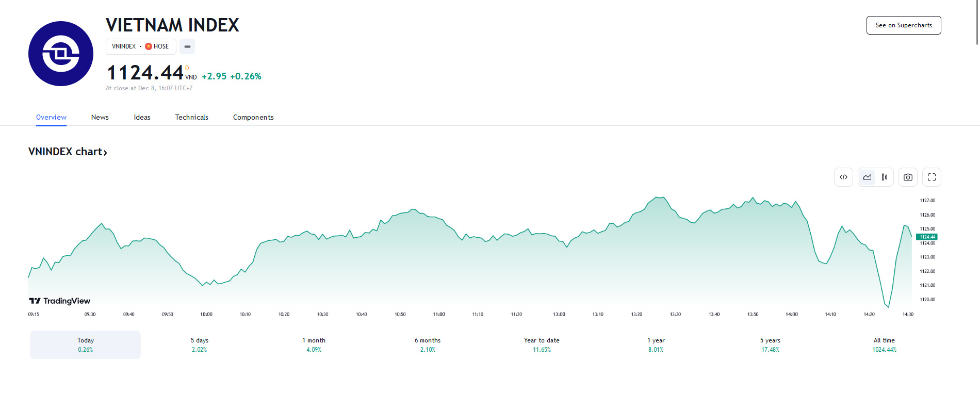Switch to area chart style
This screenshot has width=980, height=393.
867,177
